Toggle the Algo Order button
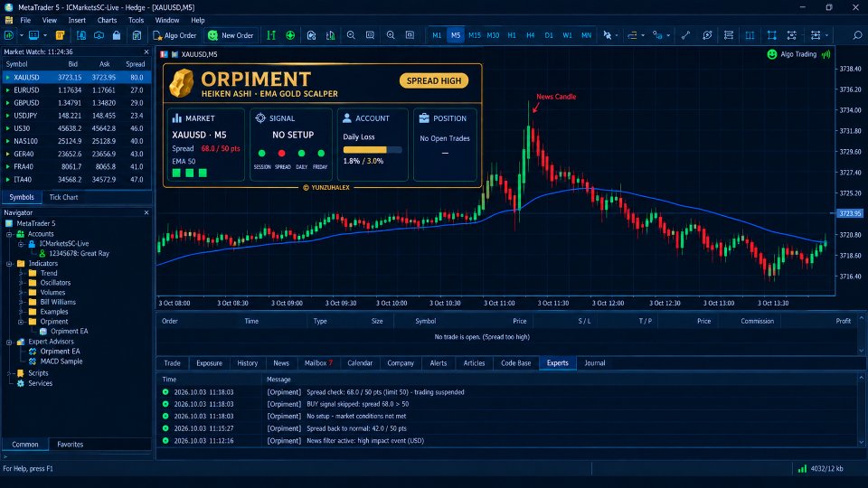The image size is (868, 488). [175, 35]
